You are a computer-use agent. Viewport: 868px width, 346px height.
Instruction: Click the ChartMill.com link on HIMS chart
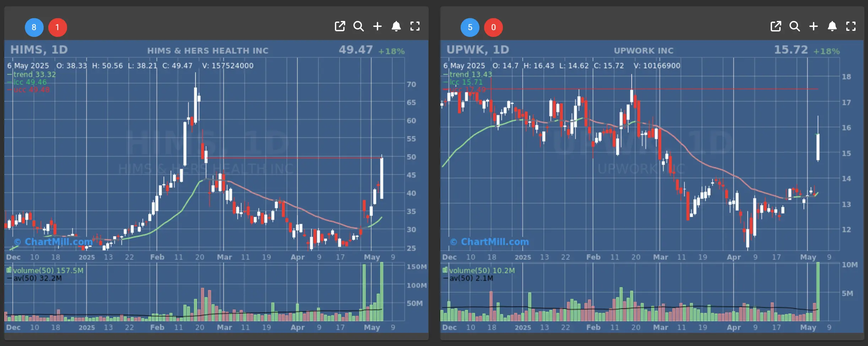pyautogui.click(x=54, y=242)
